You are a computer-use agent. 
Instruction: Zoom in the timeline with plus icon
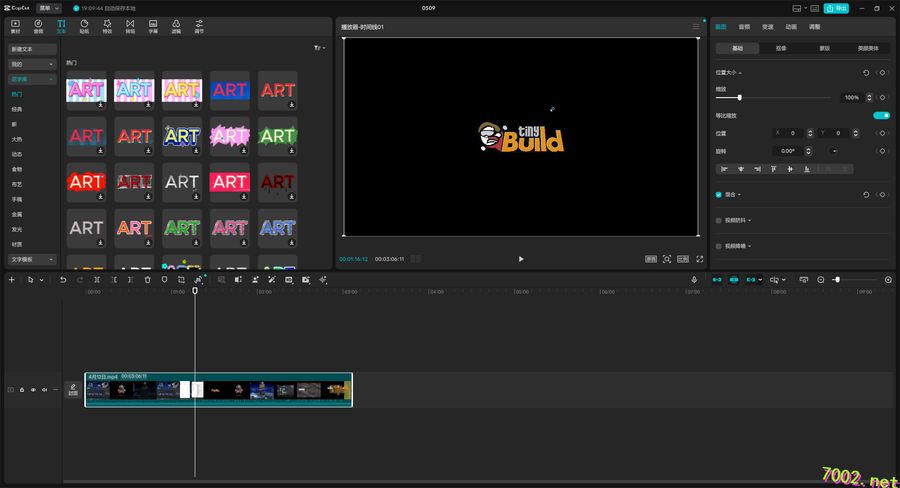coord(888,280)
